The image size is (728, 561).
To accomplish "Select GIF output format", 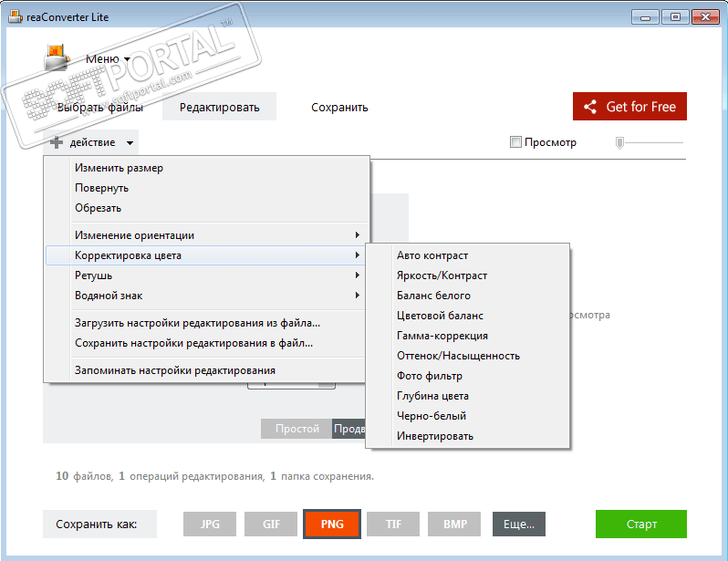I will point(271,525).
